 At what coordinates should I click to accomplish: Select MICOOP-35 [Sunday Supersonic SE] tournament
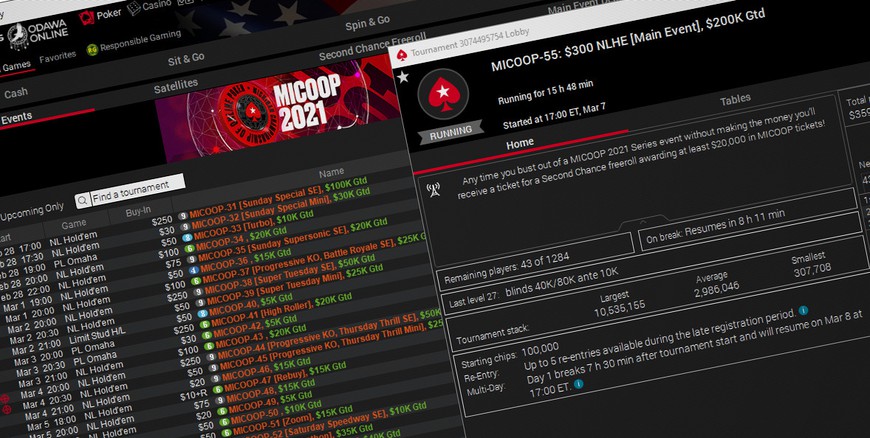(292, 240)
